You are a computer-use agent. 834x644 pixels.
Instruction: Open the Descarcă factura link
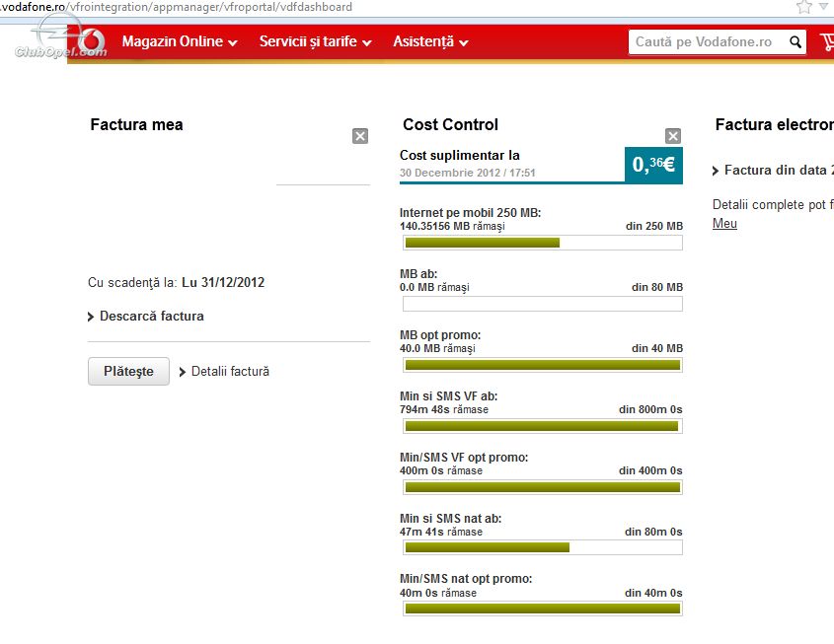(146, 317)
